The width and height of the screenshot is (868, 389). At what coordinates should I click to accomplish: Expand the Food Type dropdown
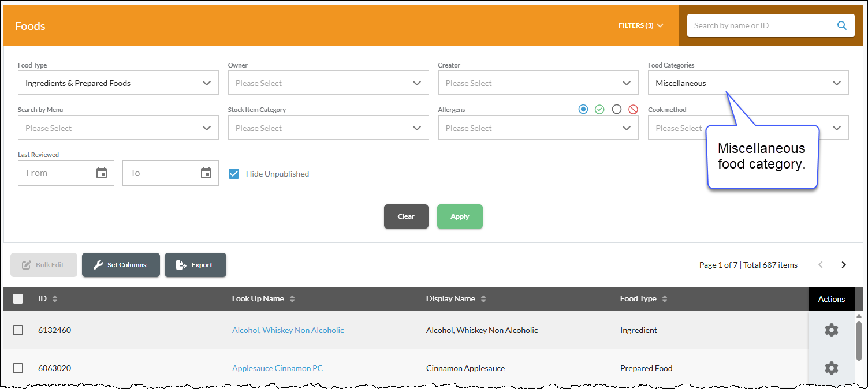click(x=118, y=83)
